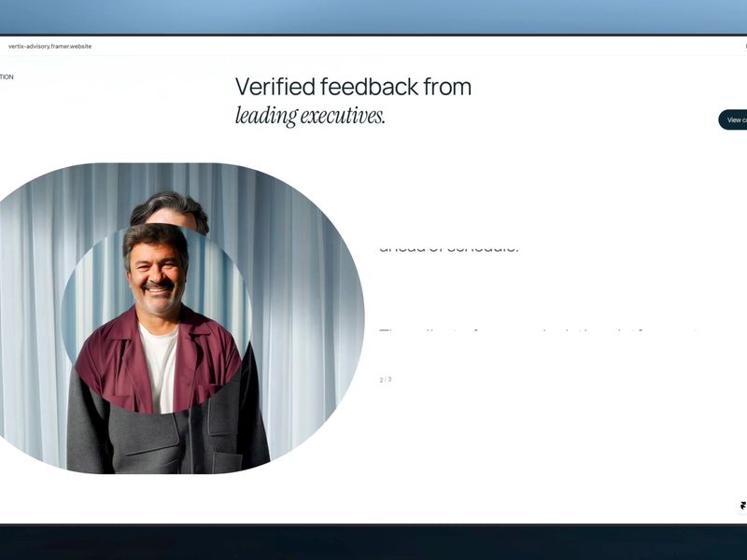Click the executive portrait testimonial image

(x=182, y=318)
